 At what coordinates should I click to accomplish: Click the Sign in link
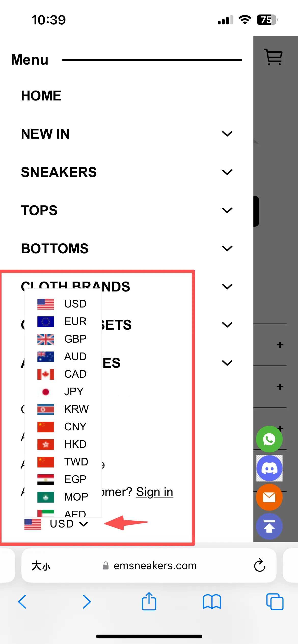(x=154, y=492)
